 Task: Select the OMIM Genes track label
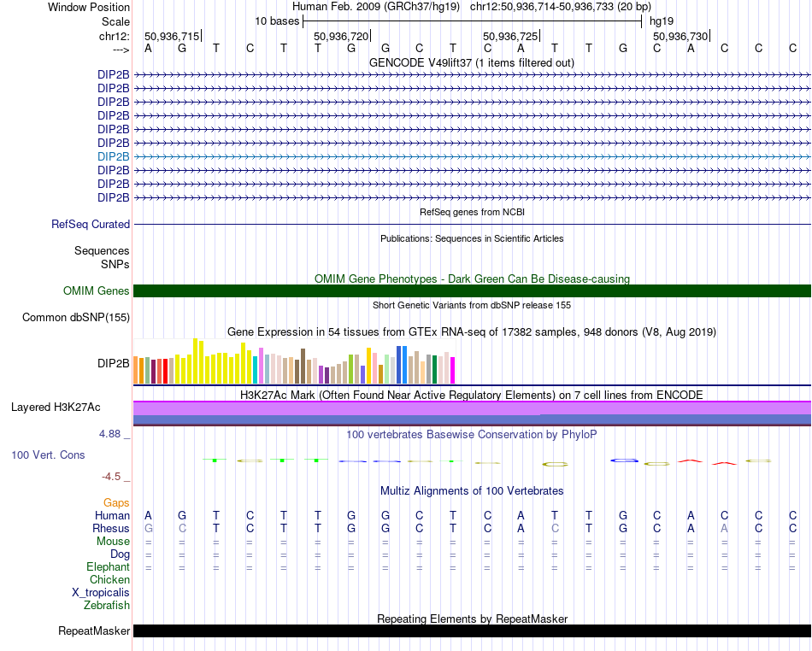point(96,290)
